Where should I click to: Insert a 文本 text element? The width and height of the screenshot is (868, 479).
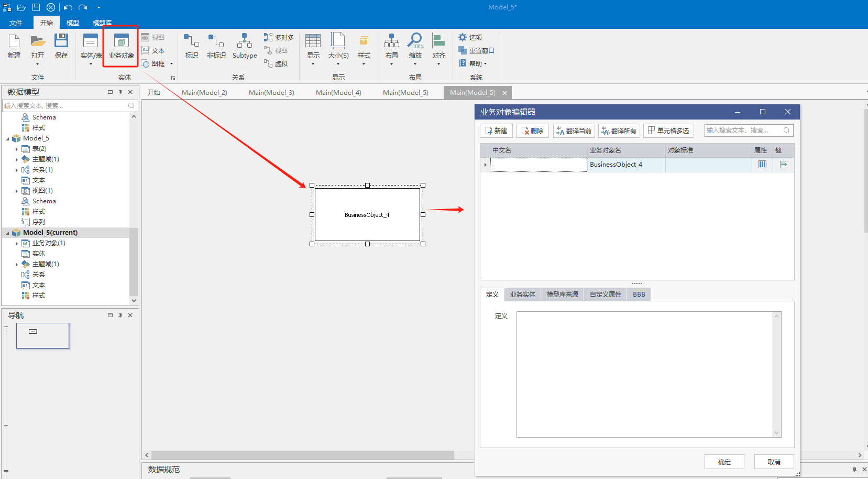(153, 50)
